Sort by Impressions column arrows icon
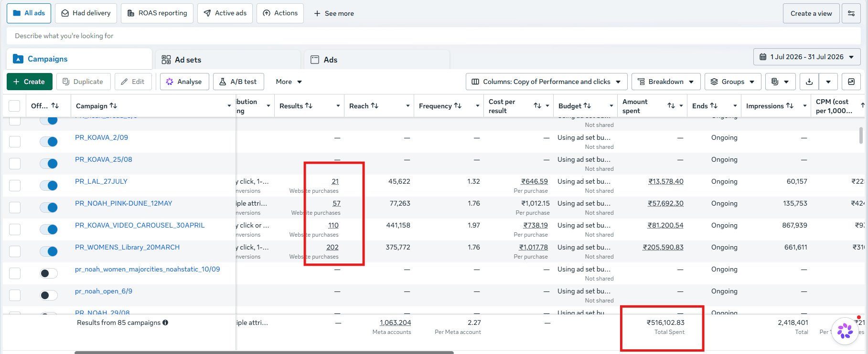This screenshot has height=354, width=868. 790,106
